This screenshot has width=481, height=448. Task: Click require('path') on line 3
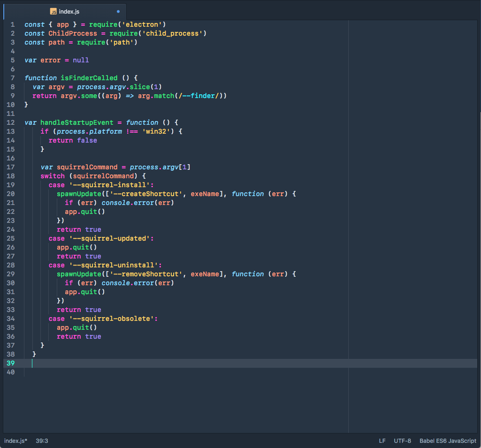coord(107,42)
